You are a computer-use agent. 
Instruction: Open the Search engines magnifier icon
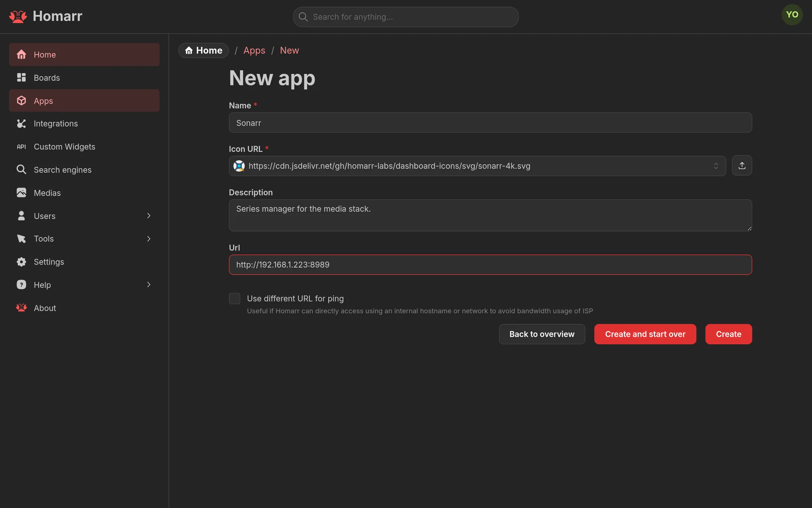(21, 170)
